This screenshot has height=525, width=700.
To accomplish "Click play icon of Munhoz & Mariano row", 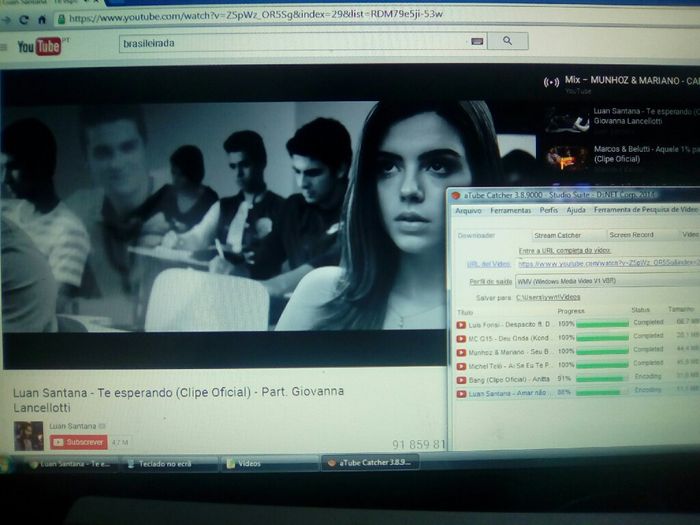I will coord(461,353).
